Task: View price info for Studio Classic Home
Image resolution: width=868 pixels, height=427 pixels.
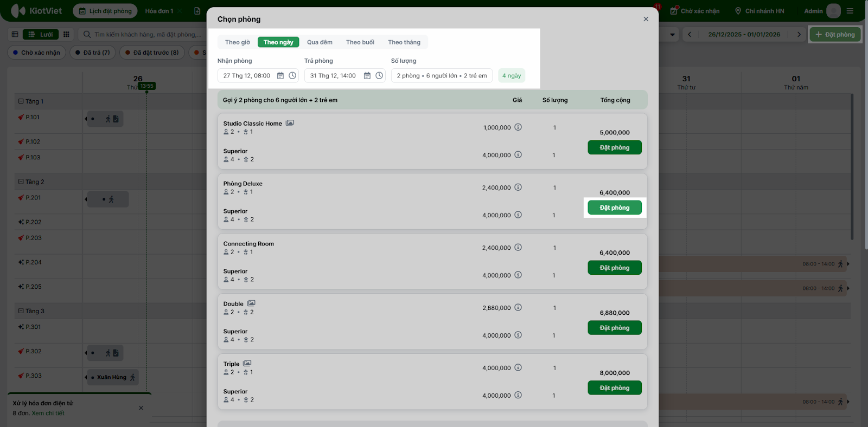Action: (518, 127)
